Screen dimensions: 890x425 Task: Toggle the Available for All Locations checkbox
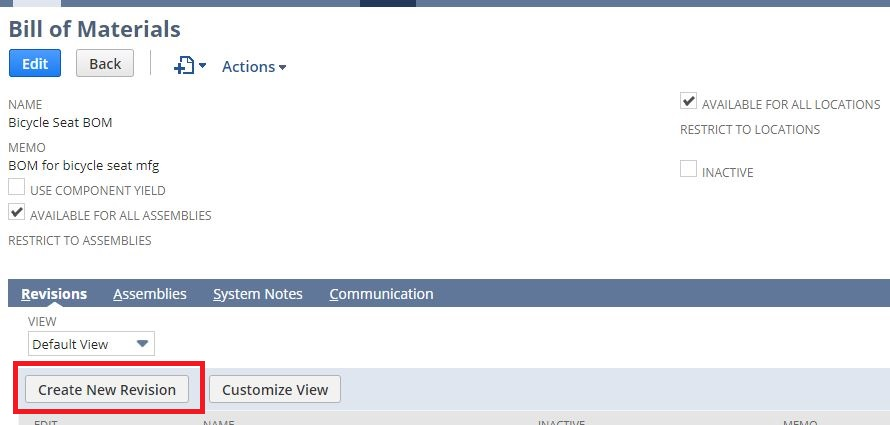click(688, 102)
